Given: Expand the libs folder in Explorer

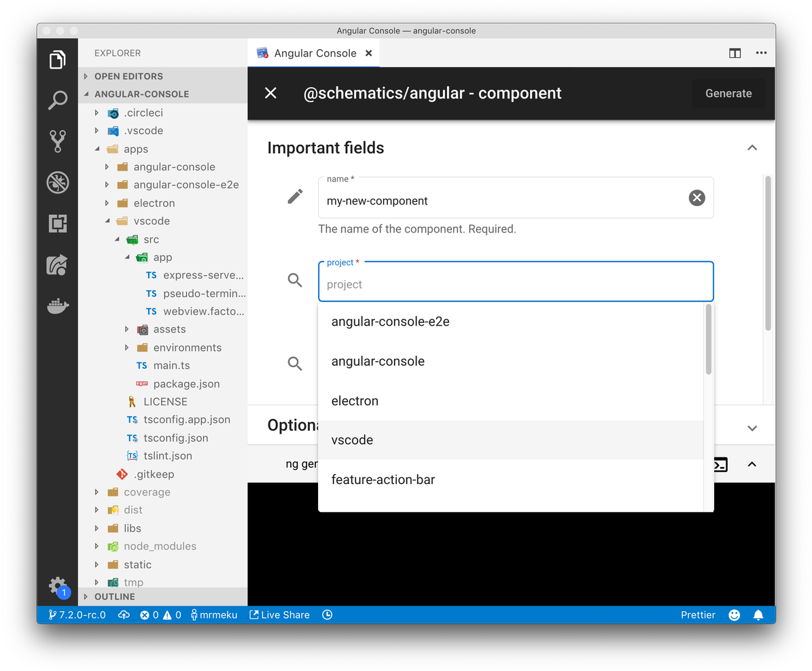Looking at the screenshot, I should tap(133, 528).
